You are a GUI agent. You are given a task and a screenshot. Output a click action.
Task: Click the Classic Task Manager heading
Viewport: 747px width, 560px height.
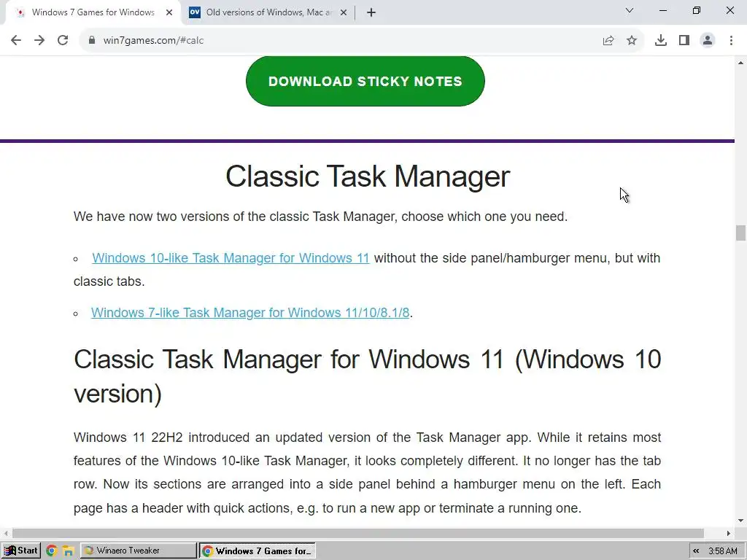tap(368, 176)
